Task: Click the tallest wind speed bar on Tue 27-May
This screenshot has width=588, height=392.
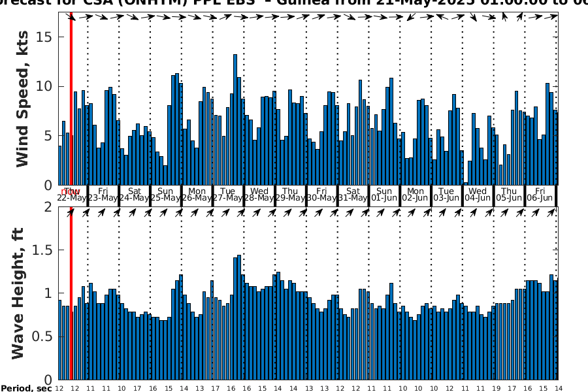Action: [235, 120]
